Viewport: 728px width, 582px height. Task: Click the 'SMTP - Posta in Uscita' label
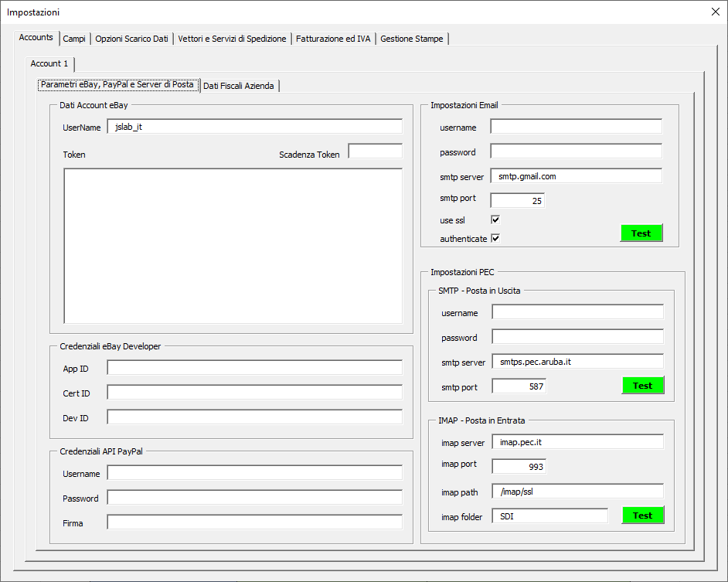[x=479, y=291]
